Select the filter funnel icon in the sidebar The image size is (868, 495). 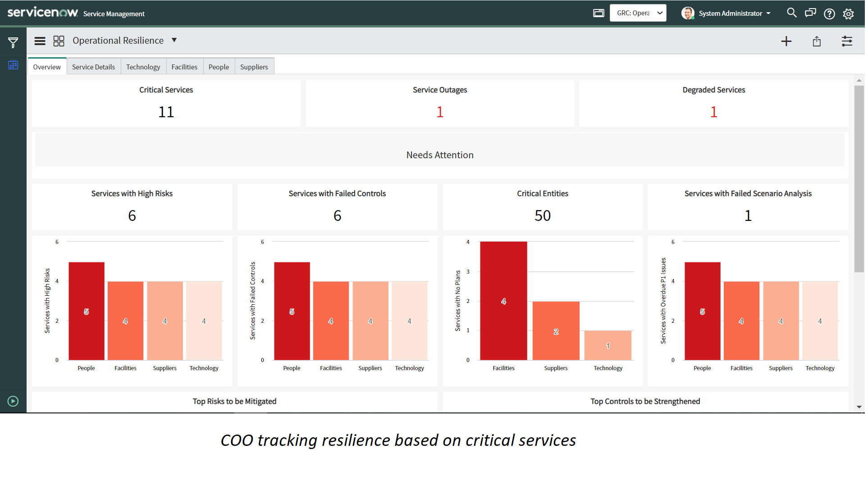coord(13,41)
